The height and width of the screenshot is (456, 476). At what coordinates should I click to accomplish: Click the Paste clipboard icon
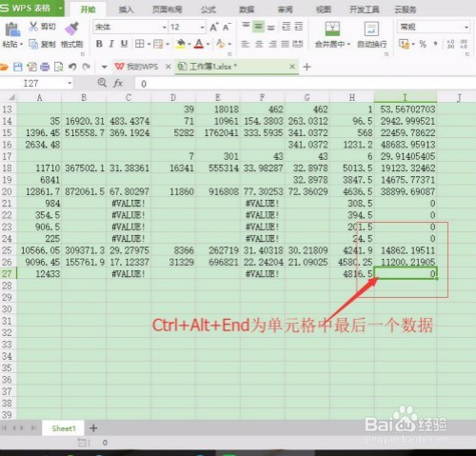click(12, 30)
